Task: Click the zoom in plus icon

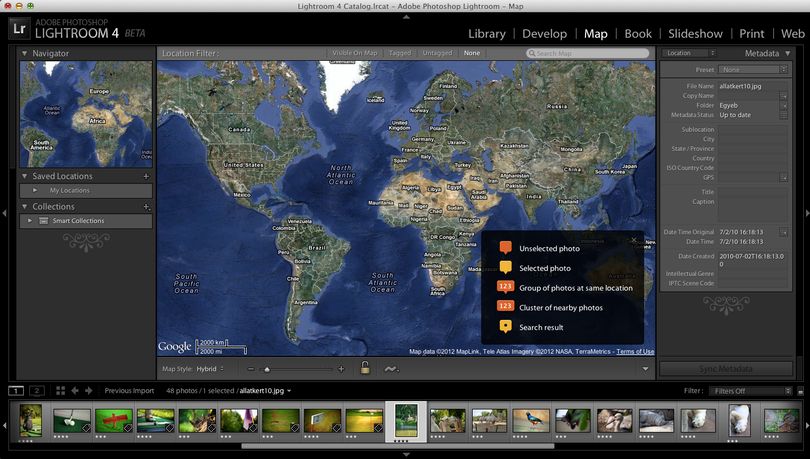Action: (341, 369)
